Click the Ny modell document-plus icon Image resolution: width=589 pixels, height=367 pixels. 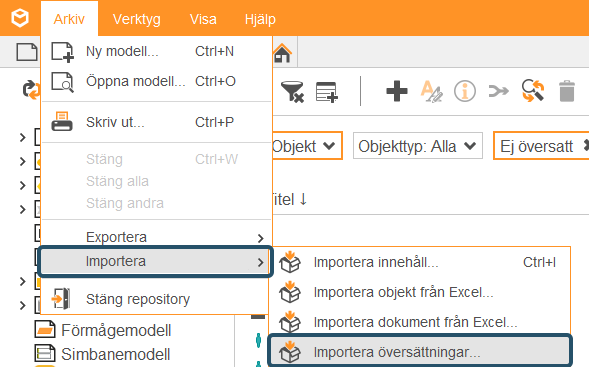tap(62, 52)
